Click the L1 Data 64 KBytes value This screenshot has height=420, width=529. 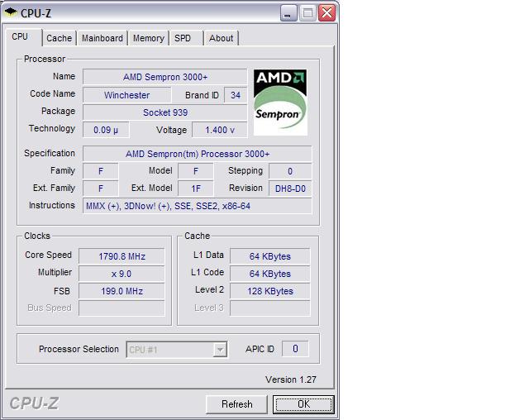270,256
